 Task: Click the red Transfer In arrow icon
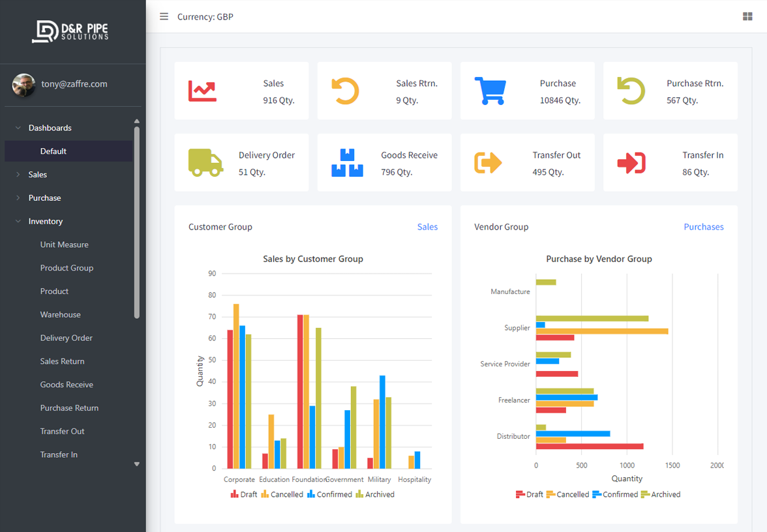[x=631, y=163]
